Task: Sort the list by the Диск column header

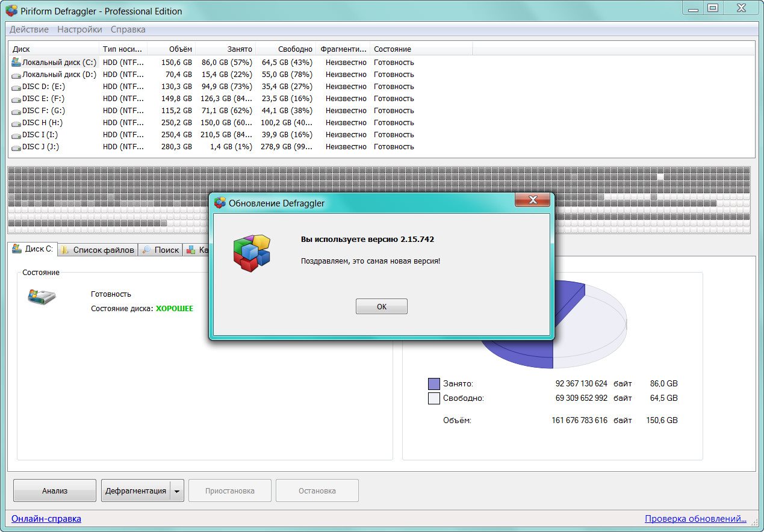Action: click(54, 49)
